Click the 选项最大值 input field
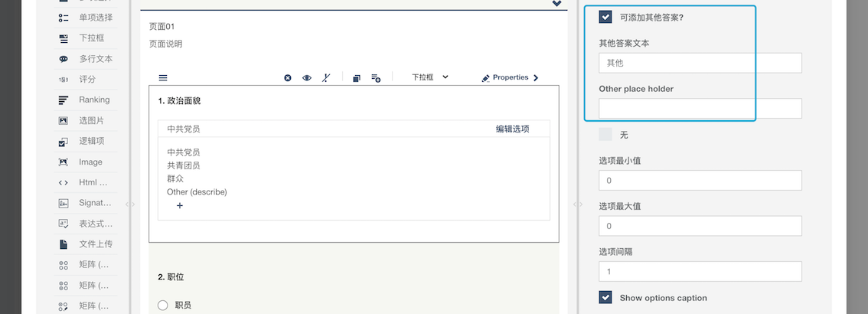Screen dimensions: 868x314 [x=700, y=226]
